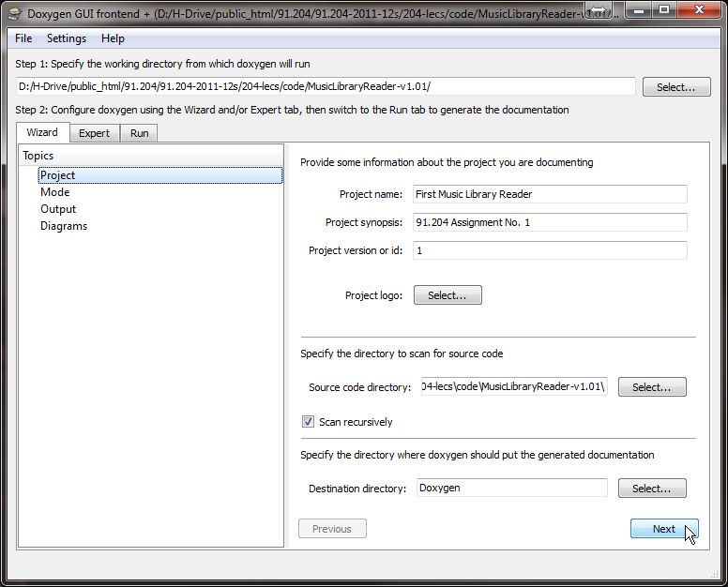This screenshot has height=587, width=728.
Task: Maximize the Doxygen GUI window
Action: point(664,9)
